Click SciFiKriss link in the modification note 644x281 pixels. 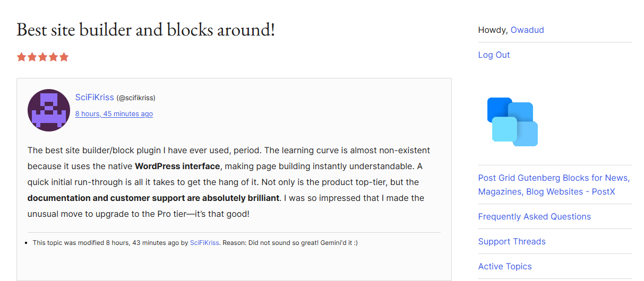click(204, 243)
